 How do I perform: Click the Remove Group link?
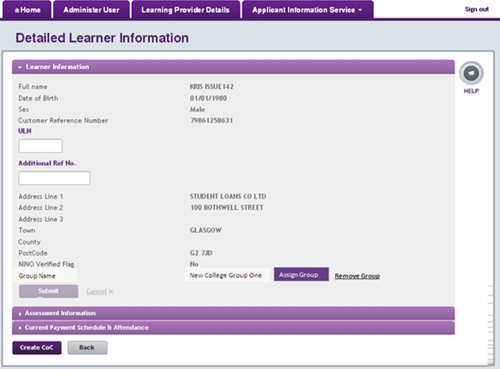[x=357, y=276]
